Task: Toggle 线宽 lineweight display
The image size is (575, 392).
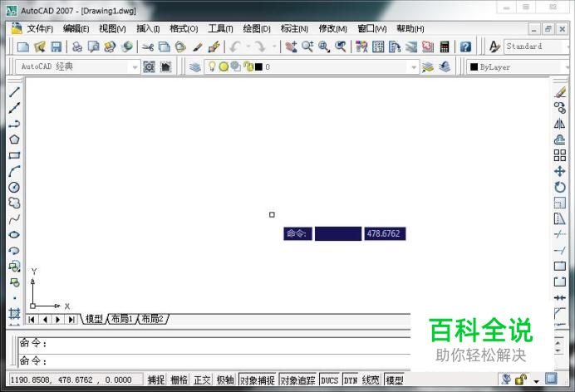Action: [x=371, y=380]
